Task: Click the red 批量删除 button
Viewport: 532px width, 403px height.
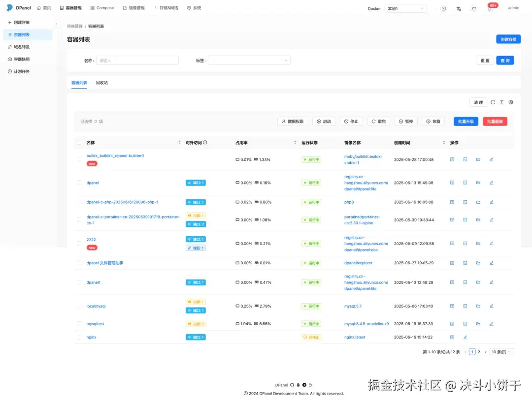Action: 495,122
